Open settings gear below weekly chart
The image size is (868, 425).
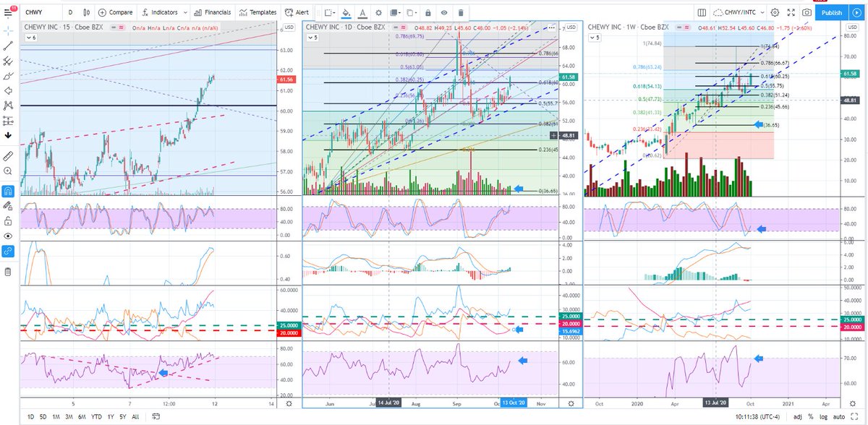pos(854,403)
